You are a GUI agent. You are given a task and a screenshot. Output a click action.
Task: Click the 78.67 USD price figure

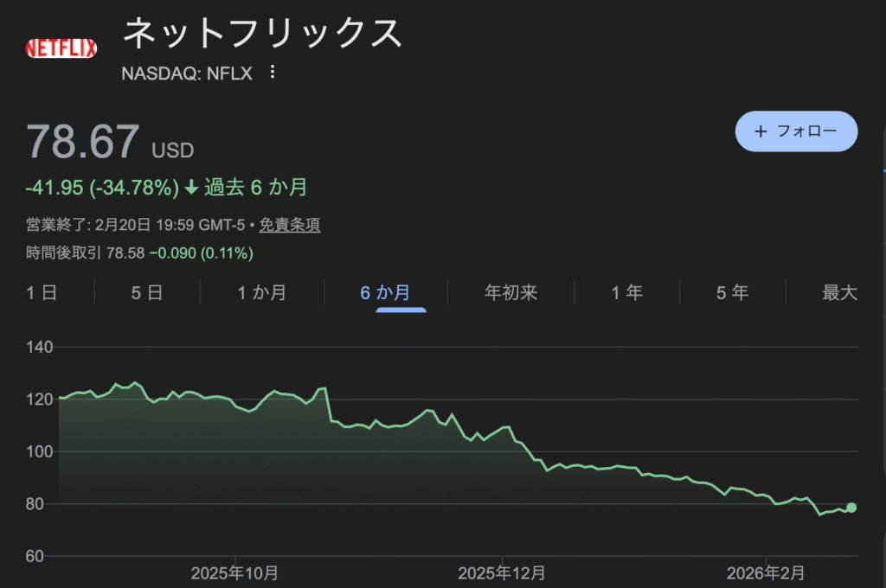(83, 142)
